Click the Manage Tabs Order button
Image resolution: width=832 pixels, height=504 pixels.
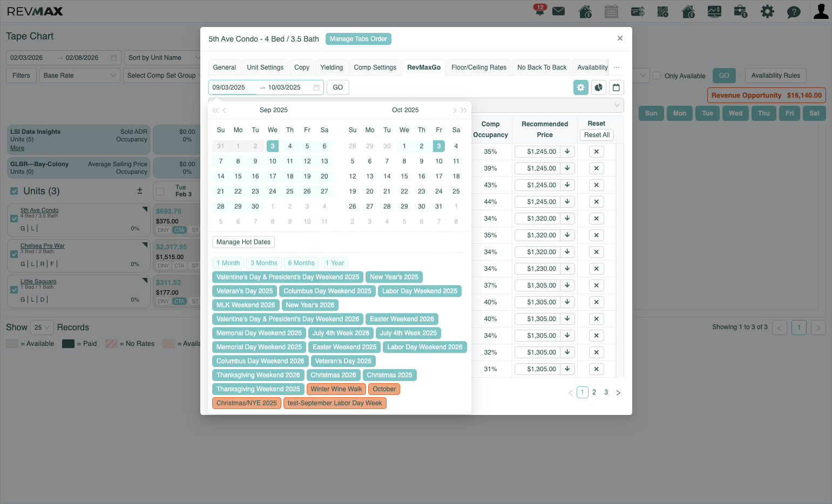(358, 39)
